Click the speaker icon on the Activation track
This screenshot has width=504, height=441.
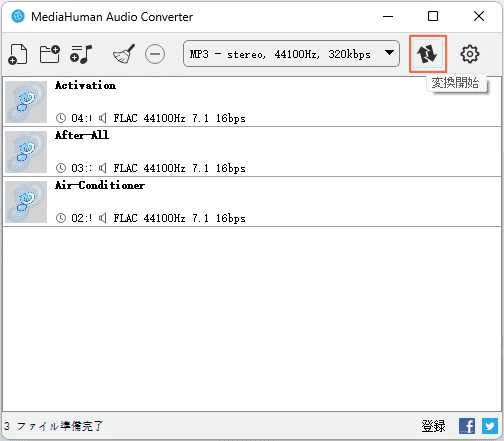[x=102, y=118]
